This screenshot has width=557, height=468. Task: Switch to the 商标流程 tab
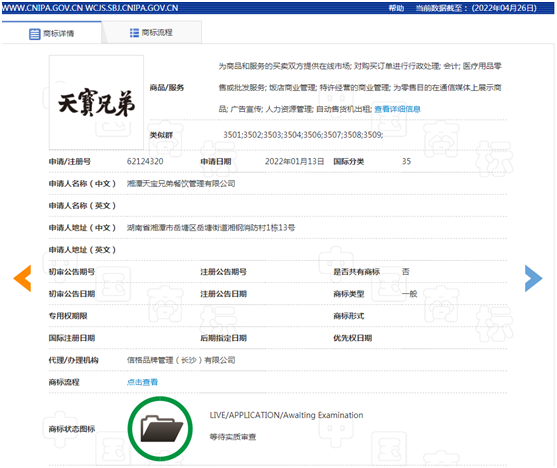pos(152,33)
